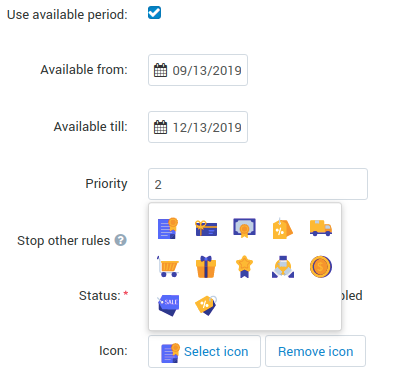Select the diploma award certificate icon
The image size is (397, 378).
coord(244,228)
